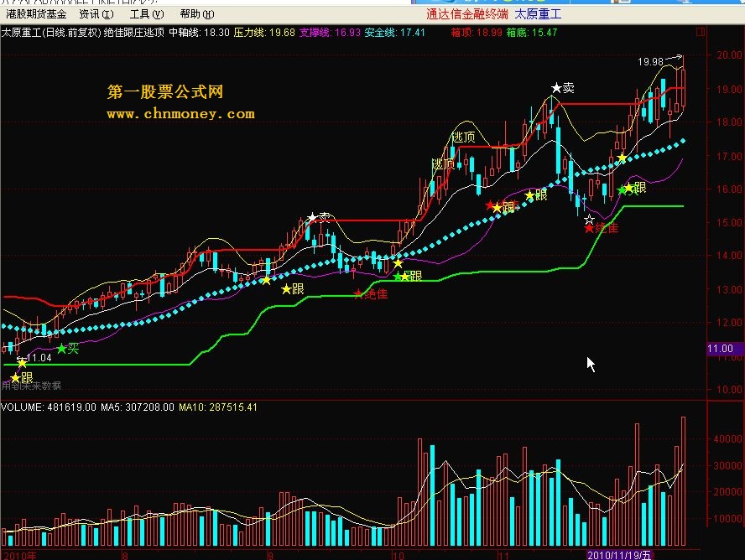
Task: Click the magenta 支撑线: 16.93 value
Action: (330, 32)
